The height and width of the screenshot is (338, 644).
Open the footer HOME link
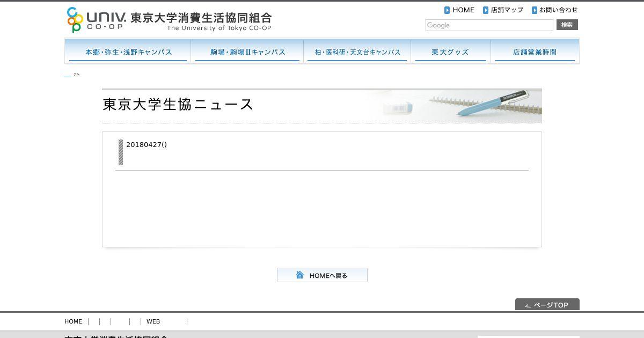click(x=74, y=321)
